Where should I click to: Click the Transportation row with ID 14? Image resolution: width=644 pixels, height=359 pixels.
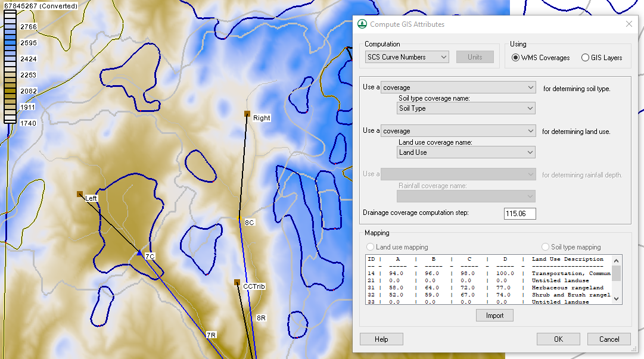489,273
